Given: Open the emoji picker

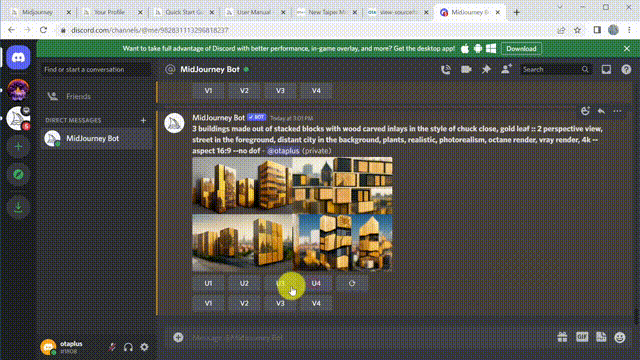Looking at the screenshot, I should 620,337.
